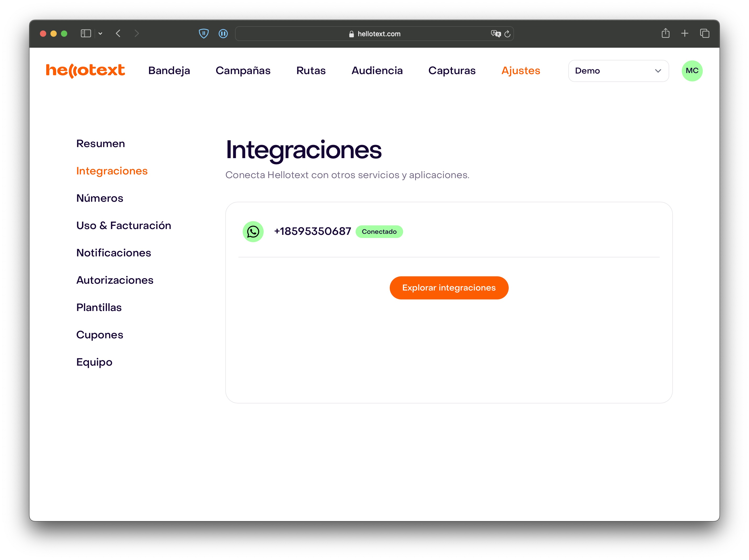The image size is (749, 560).
Task: Open Resumen in settings sidebar
Action: click(x=101, y=144)
